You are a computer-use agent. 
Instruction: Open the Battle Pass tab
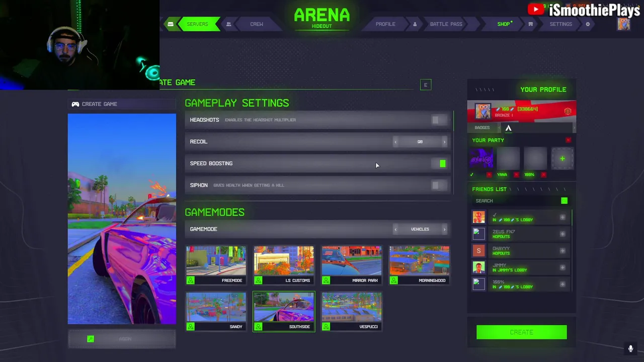pyautogui.click(x=446, y=24)
